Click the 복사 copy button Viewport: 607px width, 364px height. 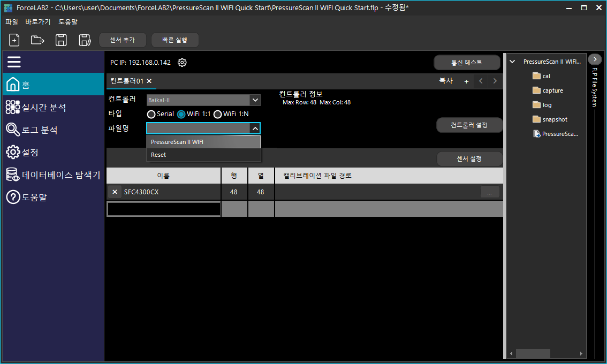click(x=446, y=81)
